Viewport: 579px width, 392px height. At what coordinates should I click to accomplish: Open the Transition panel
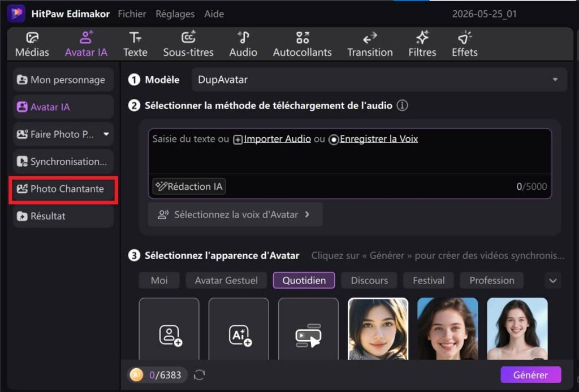pos(370,44)
